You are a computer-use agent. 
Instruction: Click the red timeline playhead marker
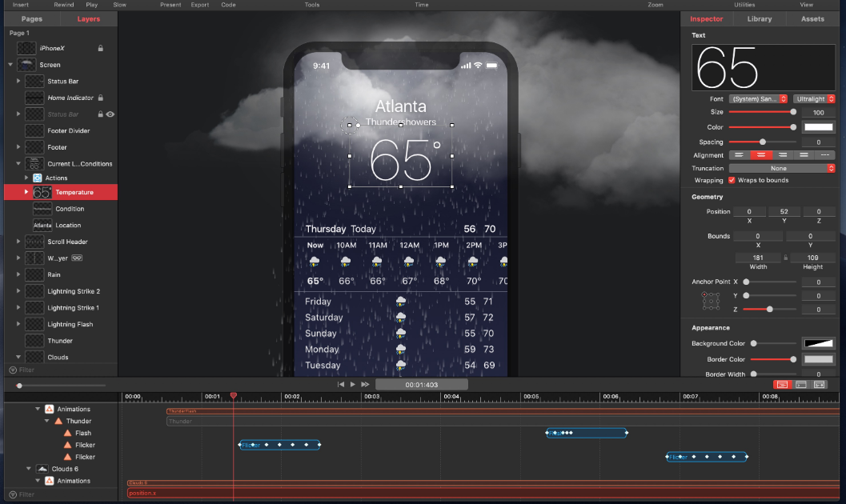point(234,396)
